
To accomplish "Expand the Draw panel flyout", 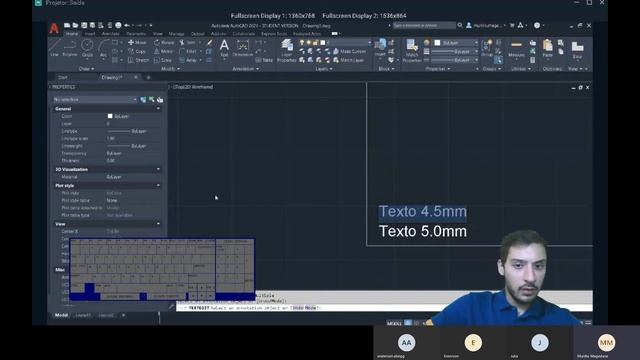I will tap(87, 69).
